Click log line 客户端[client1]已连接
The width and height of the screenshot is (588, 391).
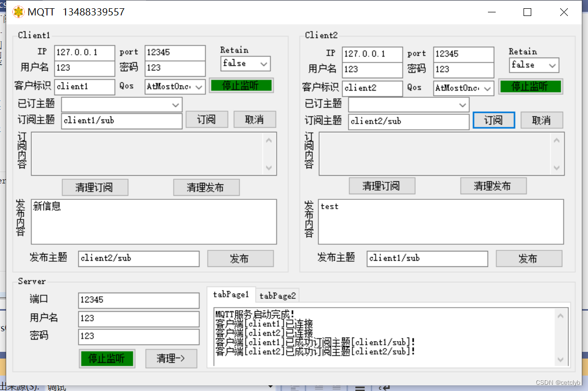[x=264, y=324]
